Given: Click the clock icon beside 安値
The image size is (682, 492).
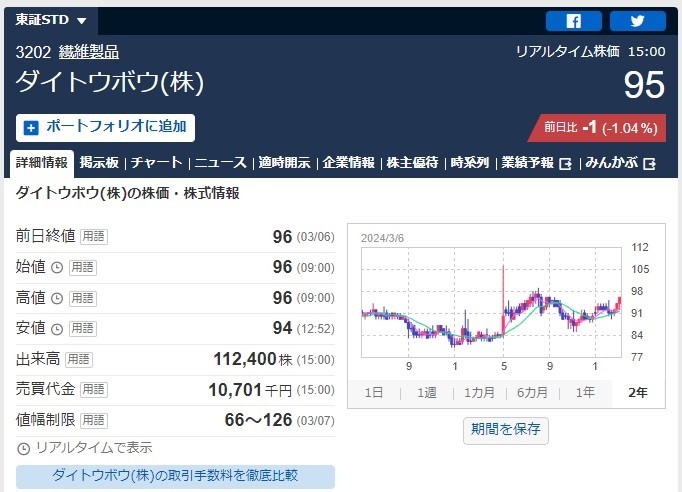Looking at the screenshot, I should (x=57, y=329).
